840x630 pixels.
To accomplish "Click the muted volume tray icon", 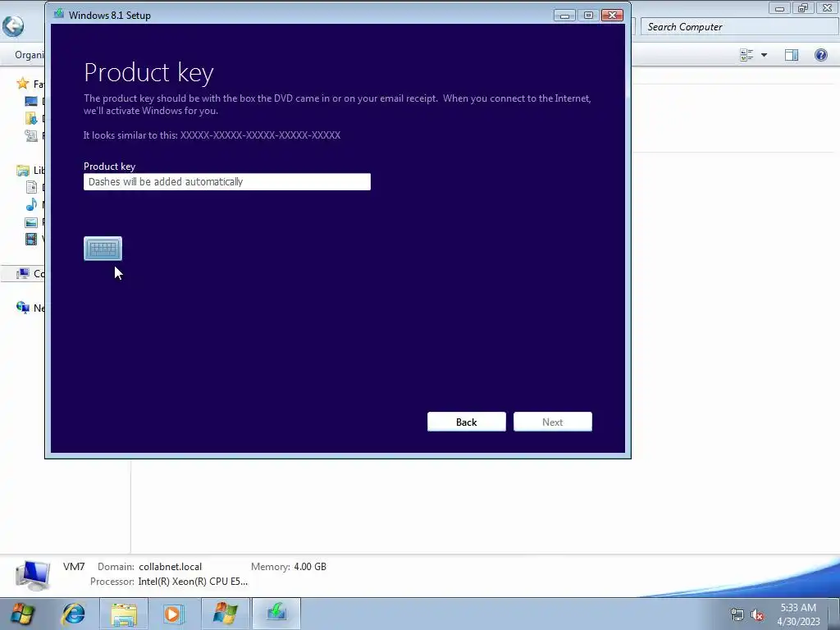I will (x=757, y=615).
